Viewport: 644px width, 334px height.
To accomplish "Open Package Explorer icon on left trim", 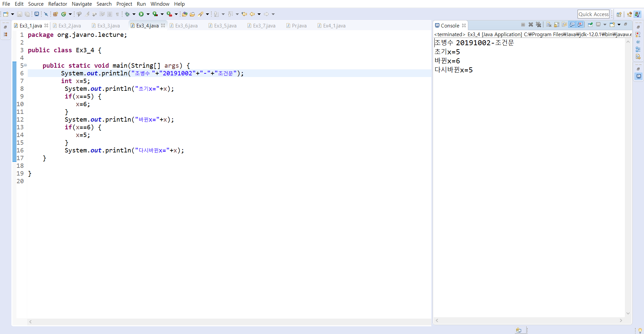I will pyautogui.click(x=6, y=35).
